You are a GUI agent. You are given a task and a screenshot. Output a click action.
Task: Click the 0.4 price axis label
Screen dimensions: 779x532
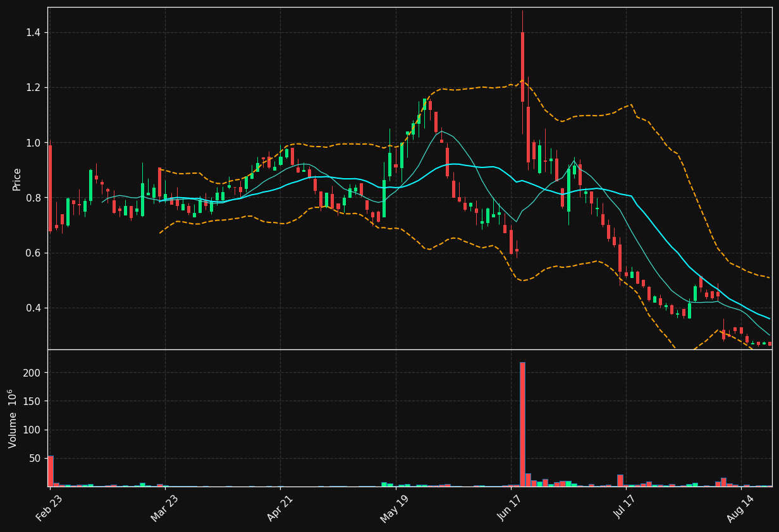pos(34,308)
